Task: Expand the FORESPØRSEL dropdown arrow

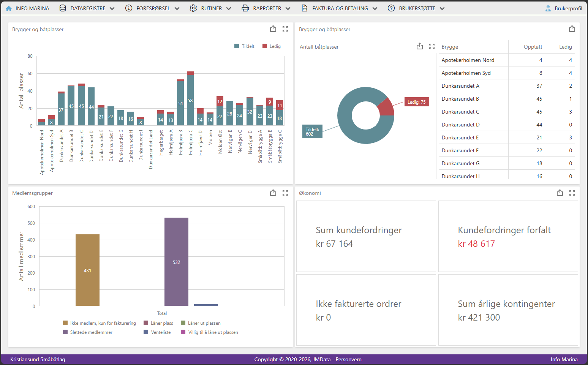Action: click(177, 9)
